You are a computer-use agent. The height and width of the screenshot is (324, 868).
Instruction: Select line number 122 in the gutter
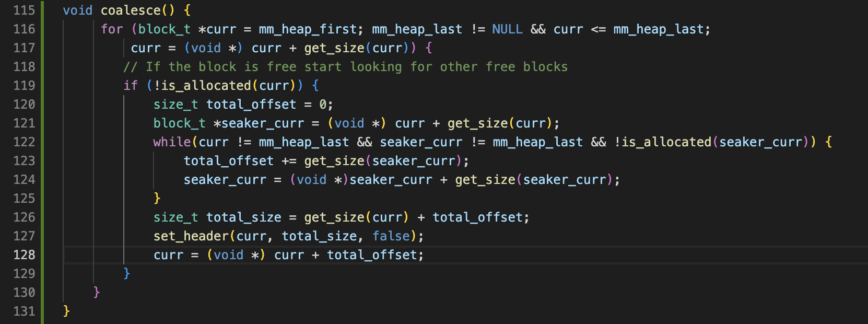tap(24, 142)
